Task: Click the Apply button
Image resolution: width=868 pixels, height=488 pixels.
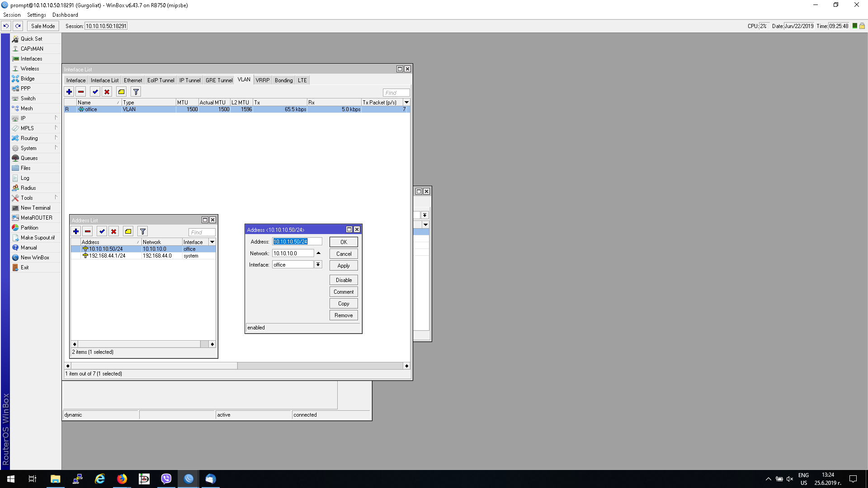Action: click(x=344, y=266)
